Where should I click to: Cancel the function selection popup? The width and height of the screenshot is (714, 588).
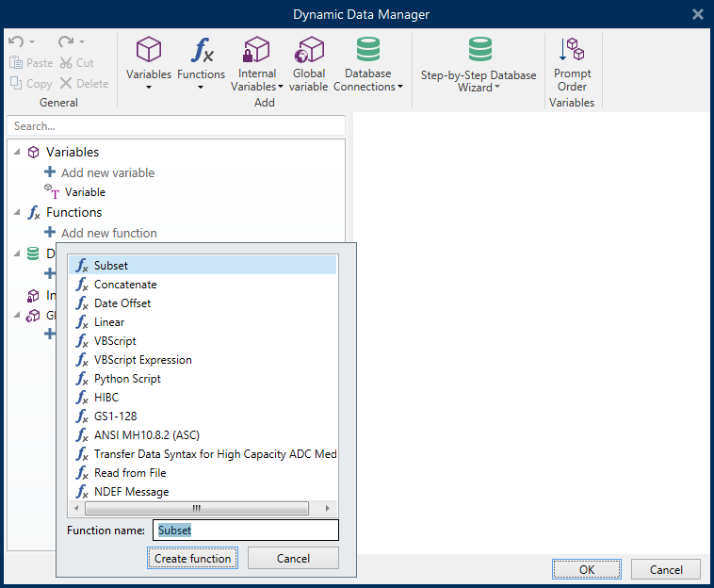[293, 559]
